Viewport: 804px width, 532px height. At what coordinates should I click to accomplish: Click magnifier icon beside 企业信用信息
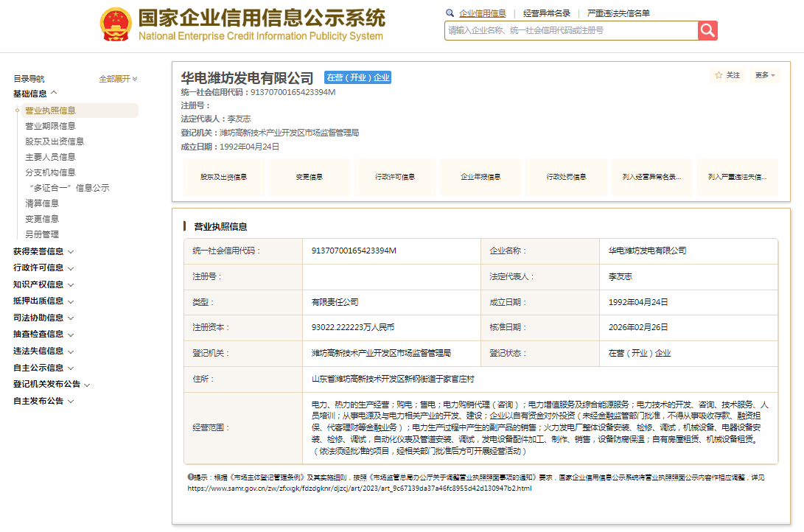click(x=450, y=13)
